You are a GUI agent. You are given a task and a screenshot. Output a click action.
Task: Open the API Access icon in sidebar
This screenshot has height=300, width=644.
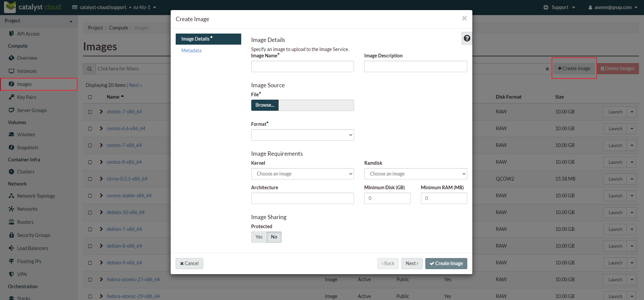pos(11,34)
